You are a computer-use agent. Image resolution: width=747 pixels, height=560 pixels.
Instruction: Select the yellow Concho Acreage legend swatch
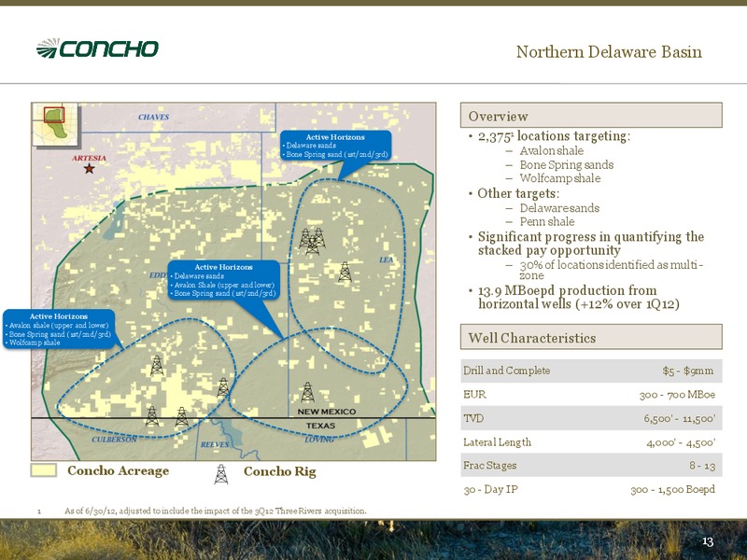click(x=44, y=470)
